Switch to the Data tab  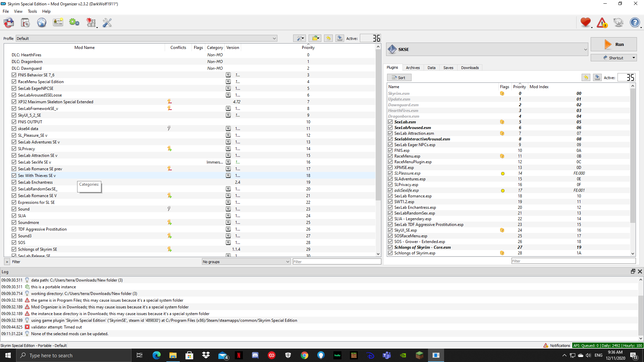[431, 68]
